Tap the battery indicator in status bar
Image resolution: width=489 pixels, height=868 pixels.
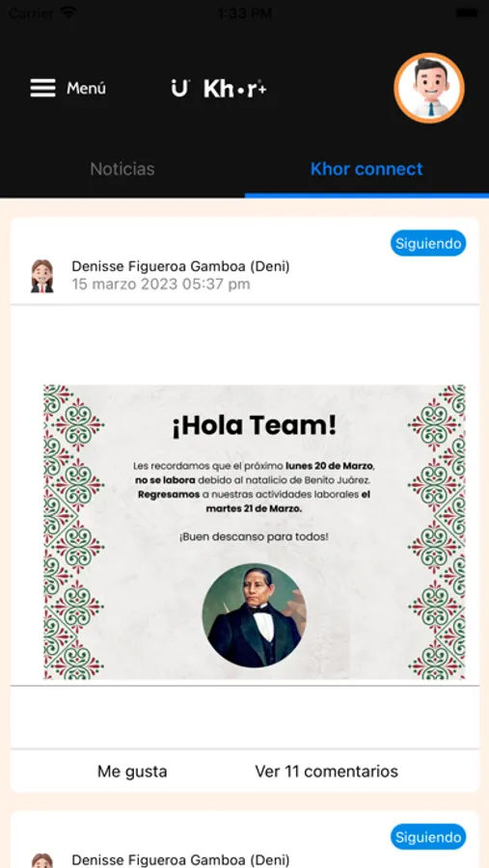[467, 13]
